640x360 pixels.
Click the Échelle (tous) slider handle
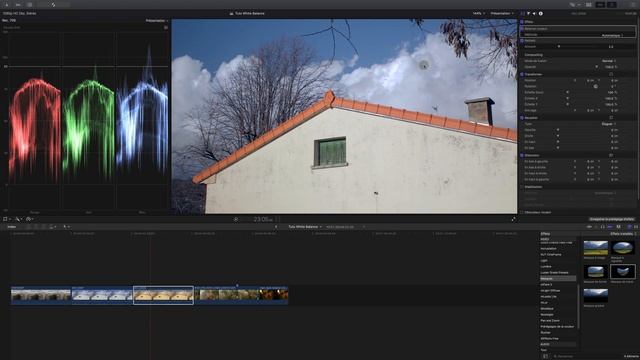567,92
